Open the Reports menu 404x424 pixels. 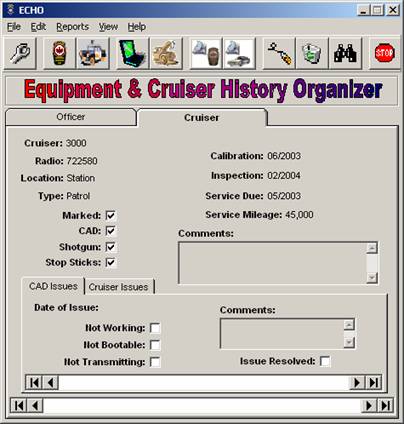[x=72, y=27]
